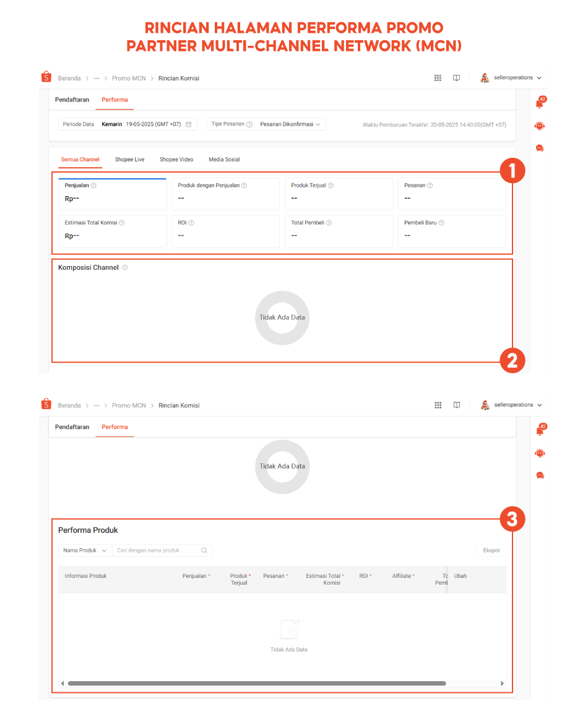This screenshot has width=588, height=722.
Task: Expand the Tipe Pesanan dropdown
Action: click(266, 124)
